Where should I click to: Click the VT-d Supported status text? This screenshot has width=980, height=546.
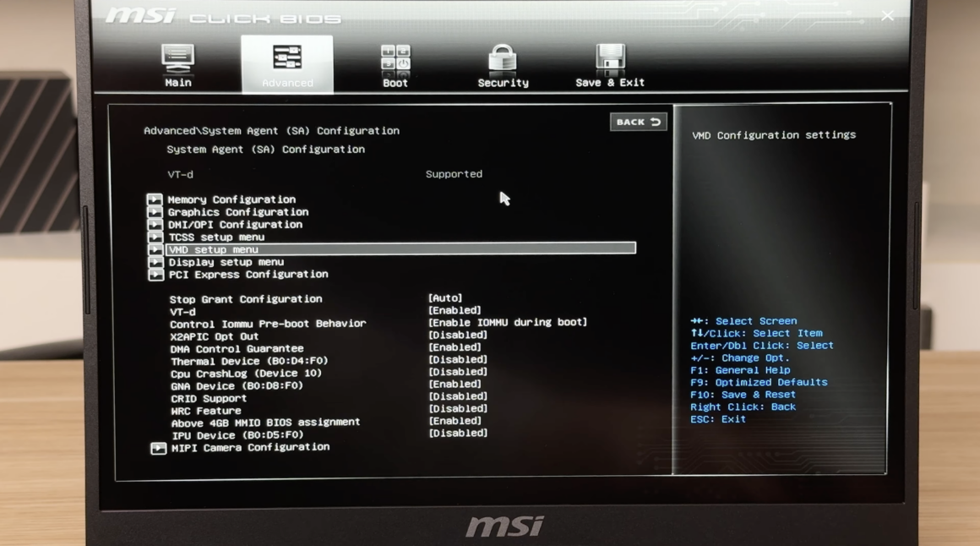pyautogui.click(x=454, y=174)
